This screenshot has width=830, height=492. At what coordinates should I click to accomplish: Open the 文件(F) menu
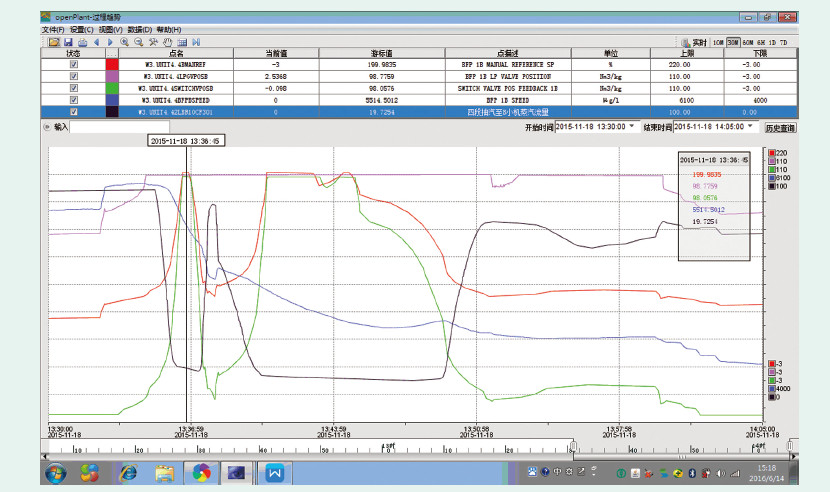pos(52,30)
